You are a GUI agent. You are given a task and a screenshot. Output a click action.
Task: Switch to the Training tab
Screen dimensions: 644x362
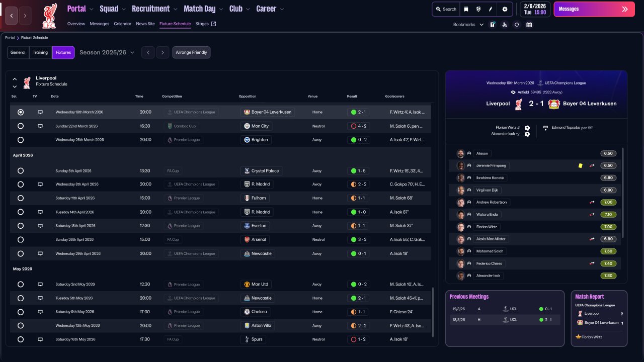(40, 52)
